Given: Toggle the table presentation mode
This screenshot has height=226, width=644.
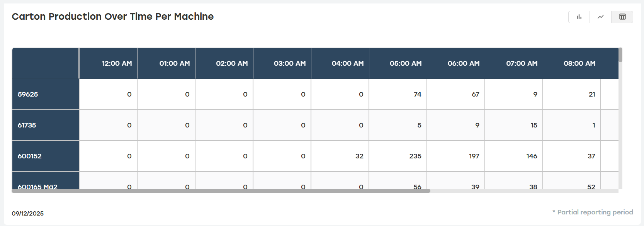Looking at the screenshot, I should pyautogui.click(x=622, y=17).
